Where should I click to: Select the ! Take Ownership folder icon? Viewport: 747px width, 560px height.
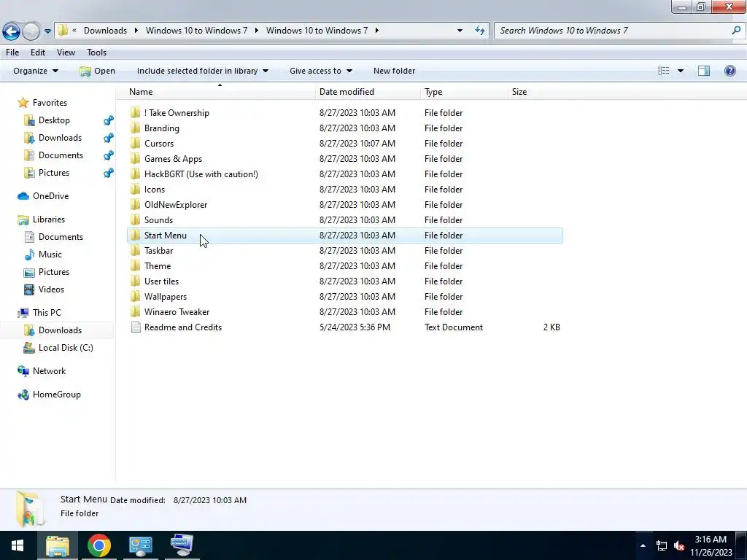(135, 113)
